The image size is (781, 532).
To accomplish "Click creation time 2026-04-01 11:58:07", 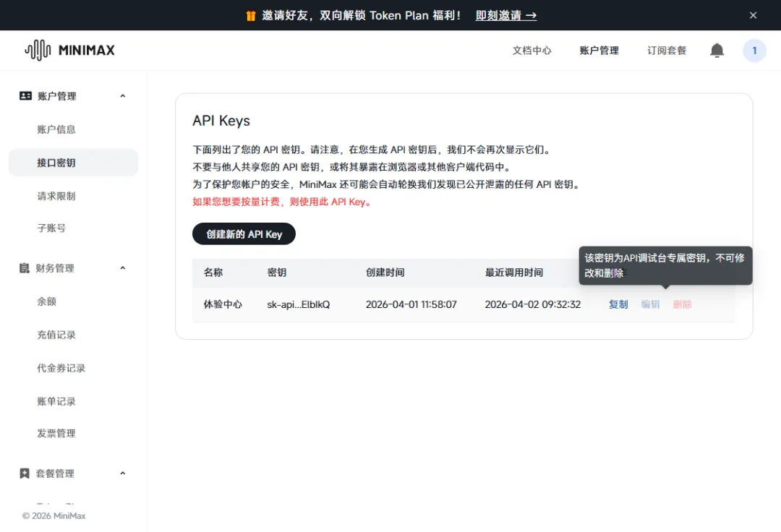I will click(x=411, y=304).
